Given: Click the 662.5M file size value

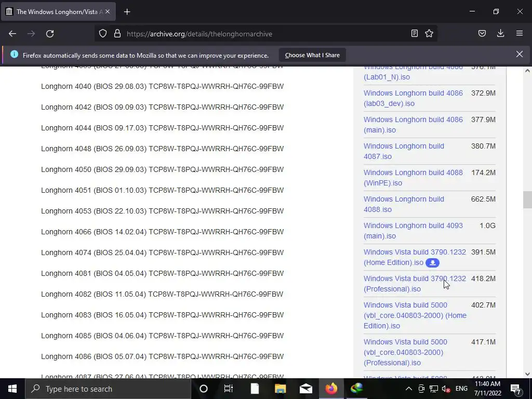Looking at the screenshot, I should point(483,199).
